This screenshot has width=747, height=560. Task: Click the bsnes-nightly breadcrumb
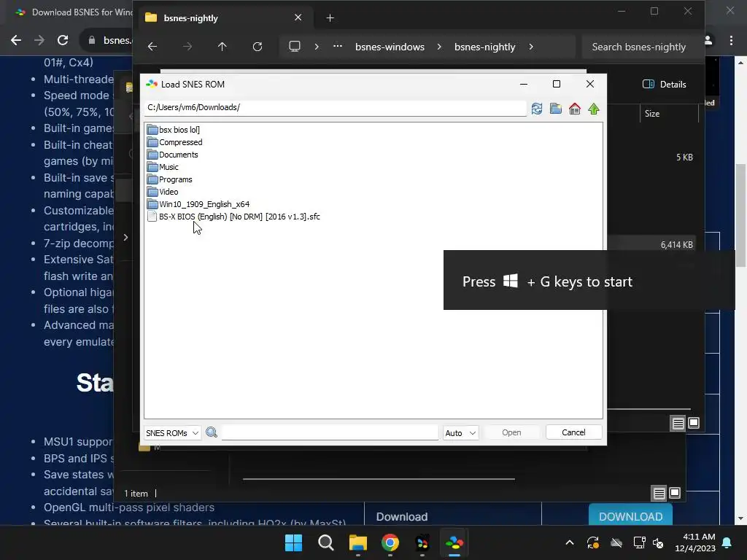coord(484,47)
